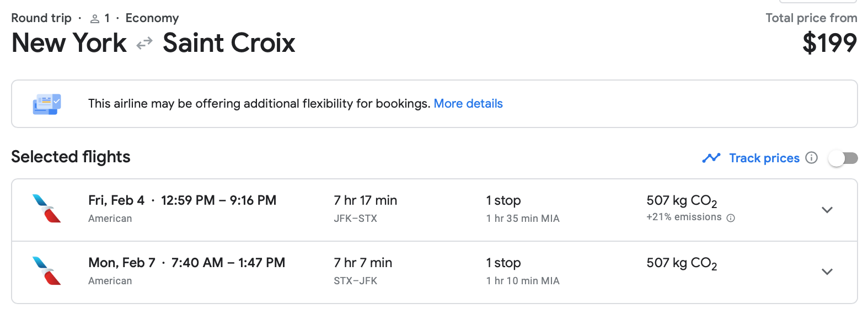Open the More details link

(x=468, y=104)
